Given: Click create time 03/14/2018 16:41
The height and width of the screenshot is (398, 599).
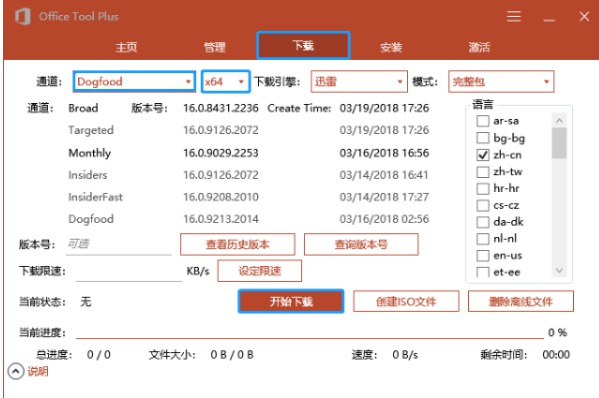Looking at the screenshot, I should click(x=384, y=175).
